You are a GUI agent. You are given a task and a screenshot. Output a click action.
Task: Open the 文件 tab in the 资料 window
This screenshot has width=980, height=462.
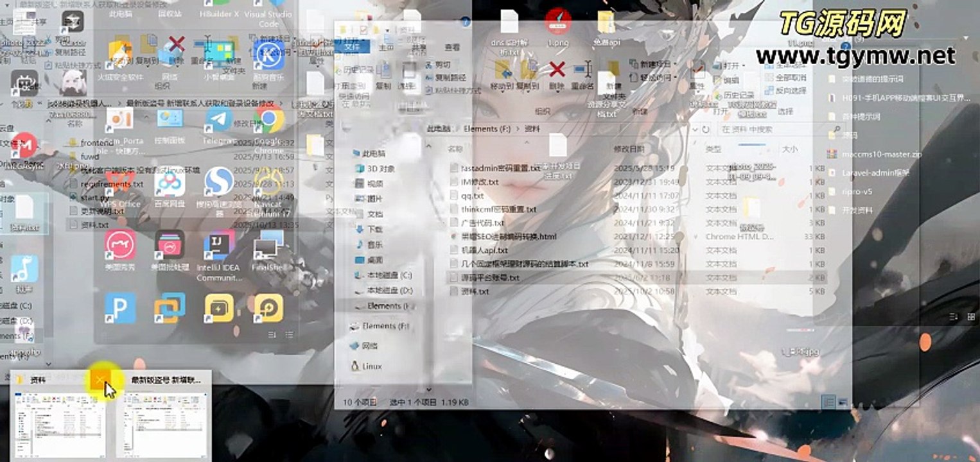point(353,47)
